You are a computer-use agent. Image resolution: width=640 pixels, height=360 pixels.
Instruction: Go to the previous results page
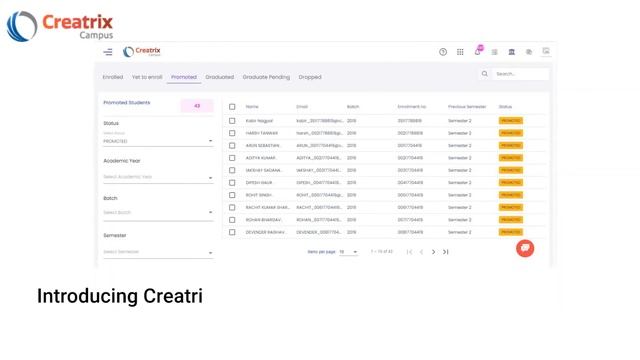(421, 252)
